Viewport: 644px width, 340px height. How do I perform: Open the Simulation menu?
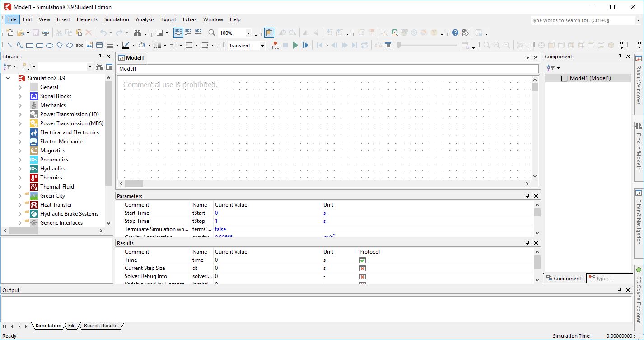click(x=117, y=19)
